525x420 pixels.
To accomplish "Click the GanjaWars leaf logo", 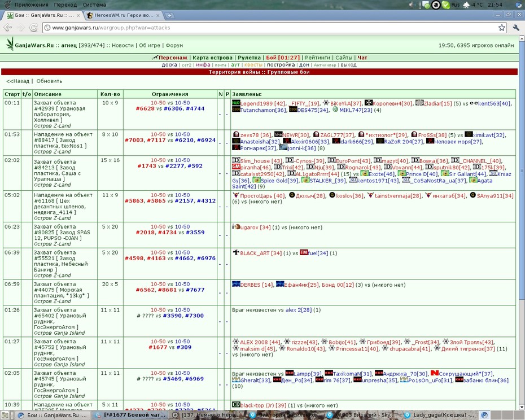I will [10, 44].
